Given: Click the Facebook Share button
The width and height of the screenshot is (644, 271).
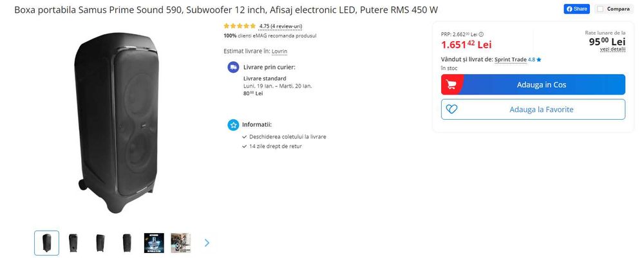Looking at the screenshot, I should coord(576,9).
